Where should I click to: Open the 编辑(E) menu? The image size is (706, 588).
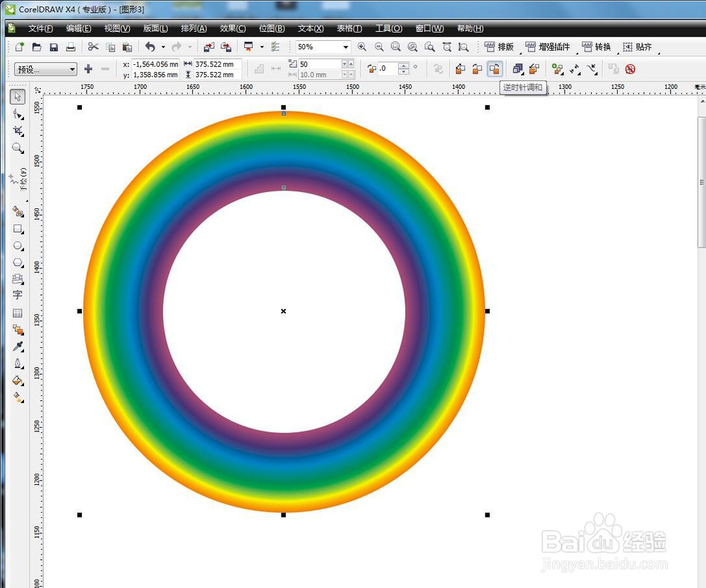pos(79,28)
